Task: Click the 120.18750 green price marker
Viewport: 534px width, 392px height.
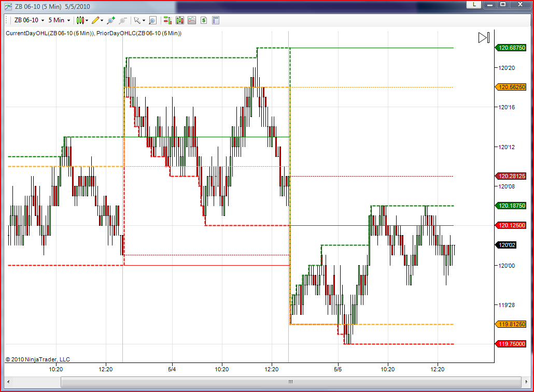Action: tap(511, 206)
